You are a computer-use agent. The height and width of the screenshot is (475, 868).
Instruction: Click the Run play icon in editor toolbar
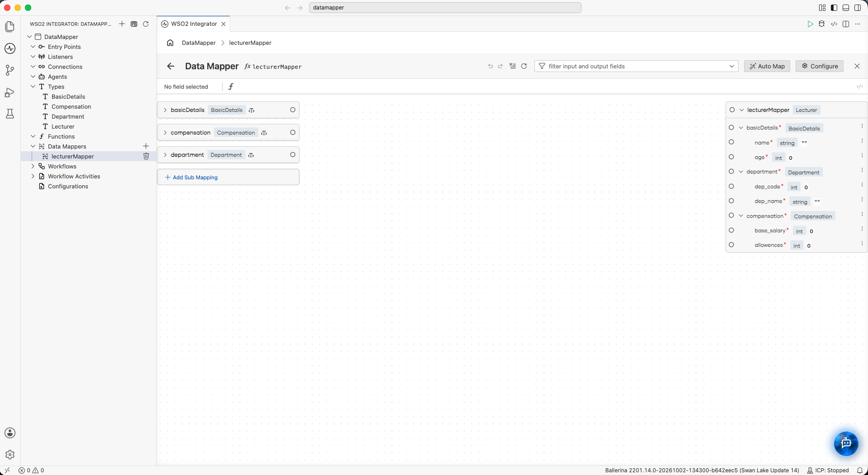coord(810,24)
